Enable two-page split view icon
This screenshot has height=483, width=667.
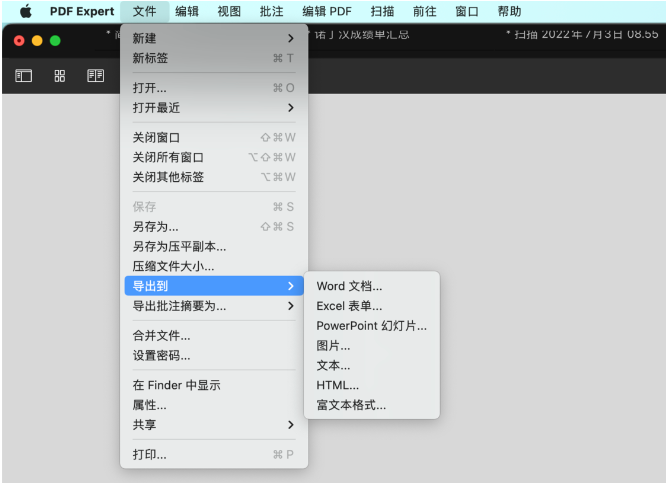[96, 76]
